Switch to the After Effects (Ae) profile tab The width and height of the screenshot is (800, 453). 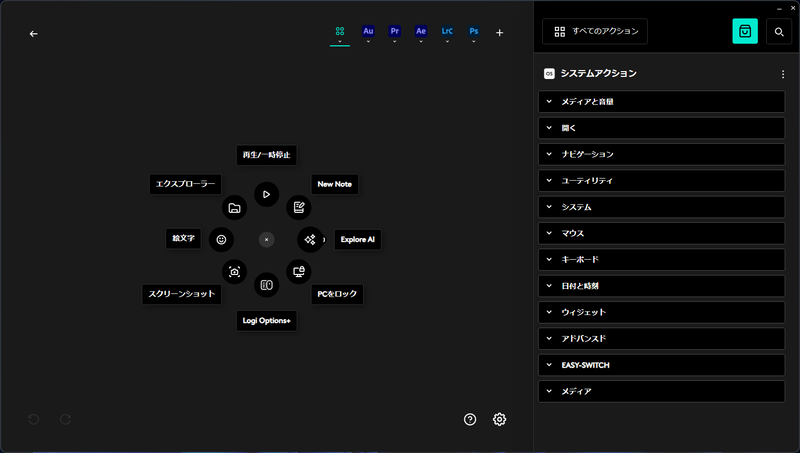pyautogui.click(x=421, y=31)
